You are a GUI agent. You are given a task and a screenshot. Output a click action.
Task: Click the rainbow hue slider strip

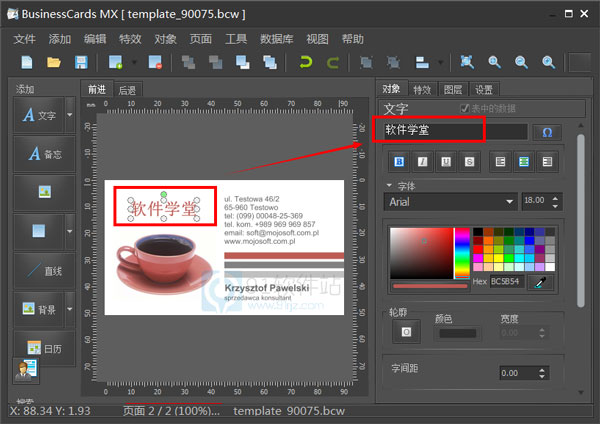click(x=462, y=254)
